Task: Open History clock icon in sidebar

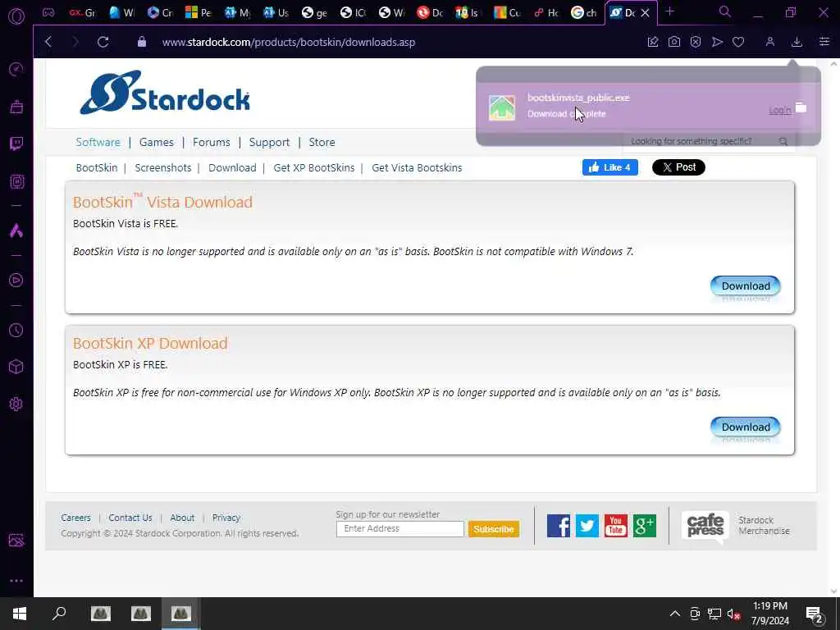Action: [x=16, y=330]
